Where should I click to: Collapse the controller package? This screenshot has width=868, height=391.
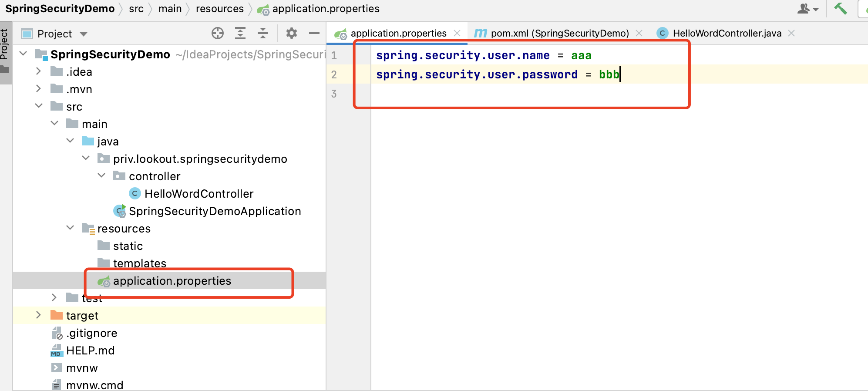tap(101, 175)
